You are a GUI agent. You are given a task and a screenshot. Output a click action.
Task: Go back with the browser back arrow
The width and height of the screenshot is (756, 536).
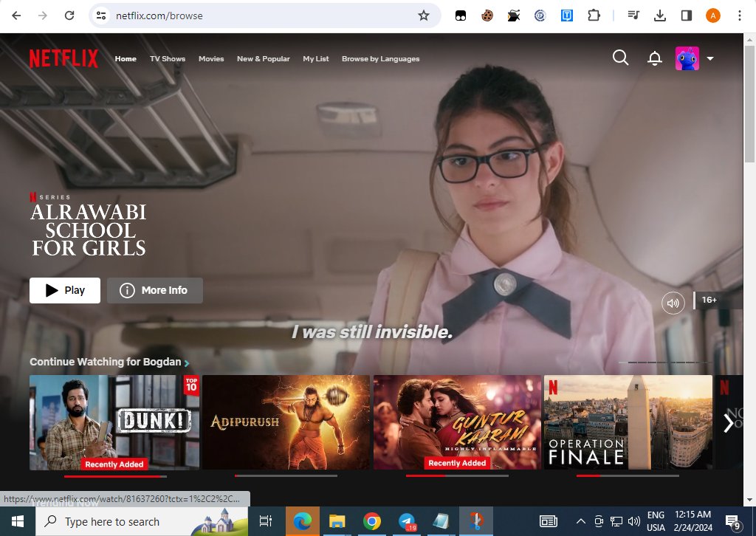tap(16, 16)
